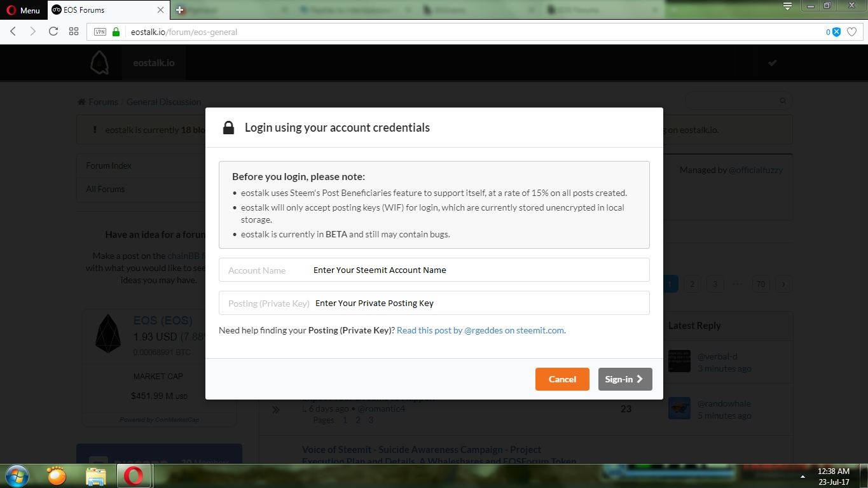The width and height of the screenshot is (868, 488).
Task: Click the Forums home icon in the breadcrumb
Action: (x=81, y=101)
